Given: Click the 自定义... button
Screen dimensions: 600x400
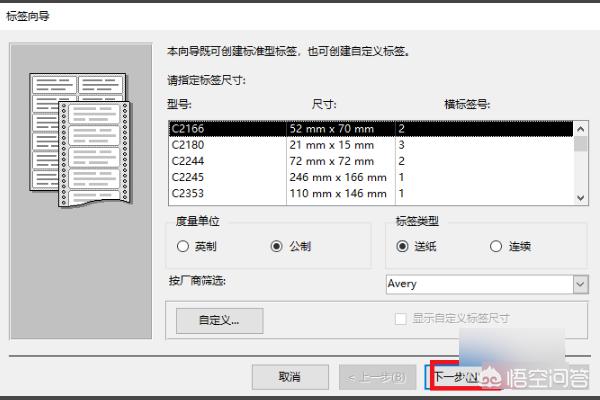Looking at the screenshot, I should [x=216, y=320].
